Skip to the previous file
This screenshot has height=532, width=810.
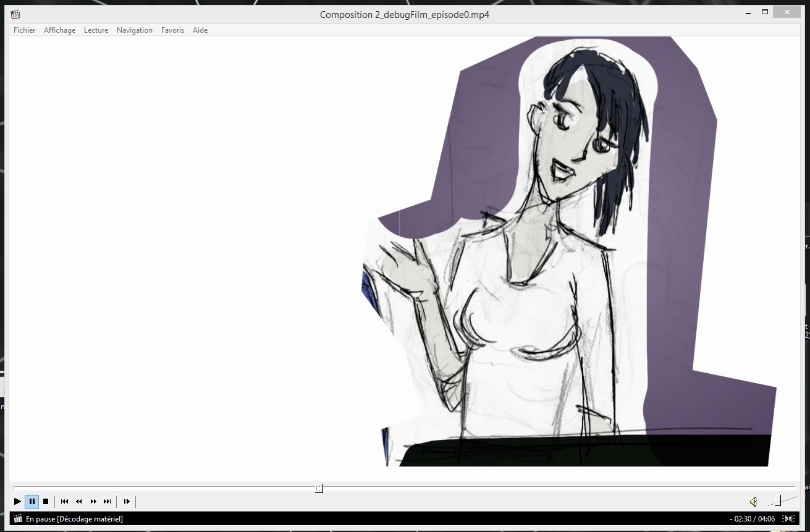pyautogui.click(x=64, y=502)
